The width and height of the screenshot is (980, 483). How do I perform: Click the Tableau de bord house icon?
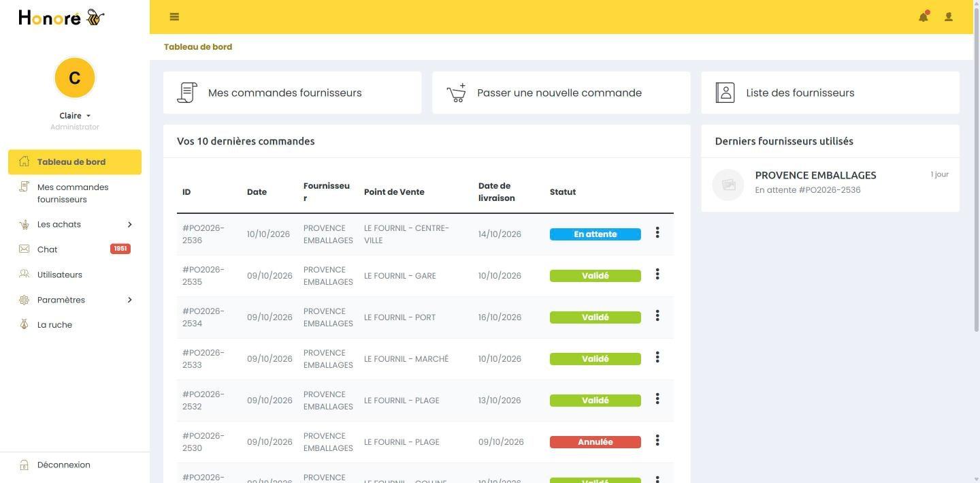tap(24, 161)
